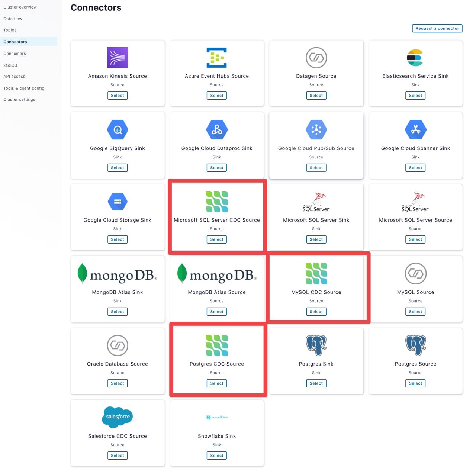
Task: Select MongoDB Atlas Sink connector
Action: coord(118,312)
